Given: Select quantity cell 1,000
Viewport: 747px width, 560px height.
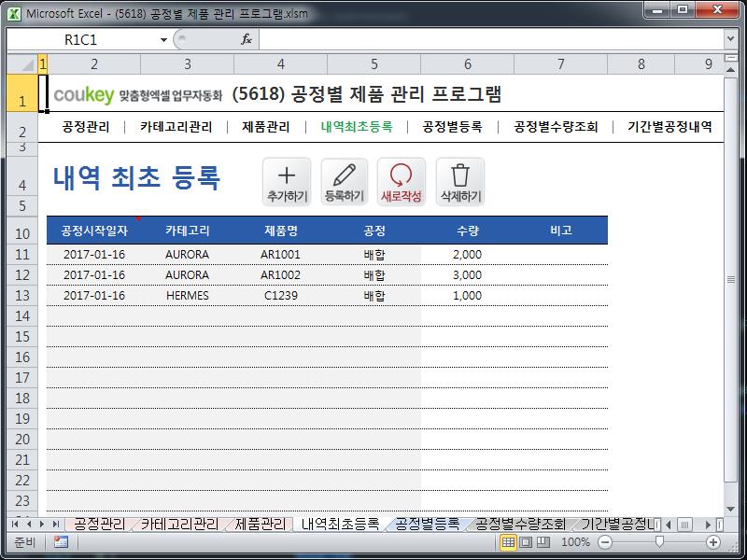Looking at the screenshot, I should tap(468, 295).
